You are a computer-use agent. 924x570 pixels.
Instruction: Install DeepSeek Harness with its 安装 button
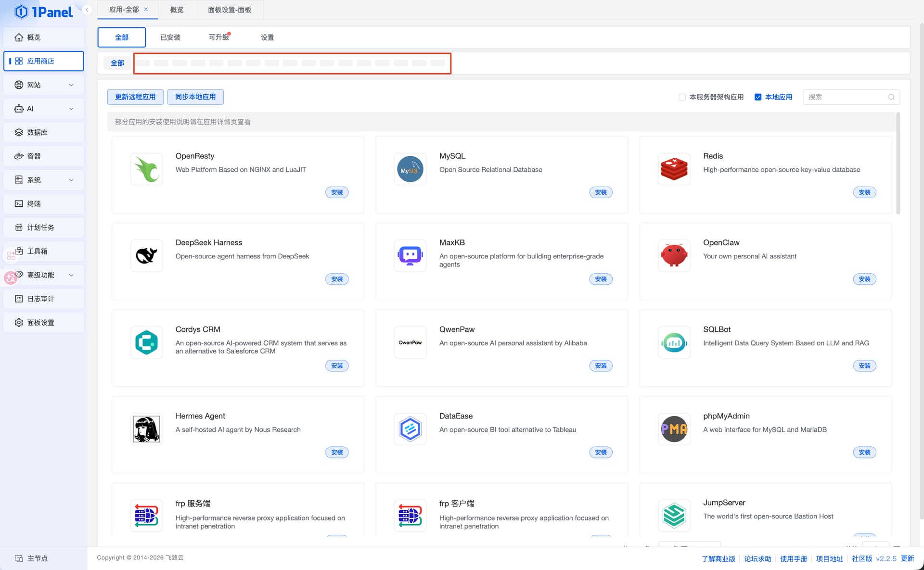tap(337, 279)
